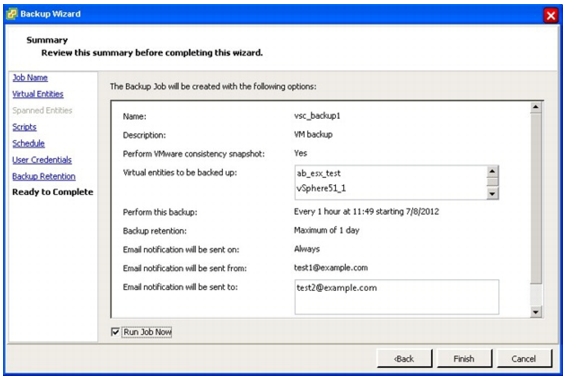
Task: Click the 'Description:' label
Action: pos(144,135)
